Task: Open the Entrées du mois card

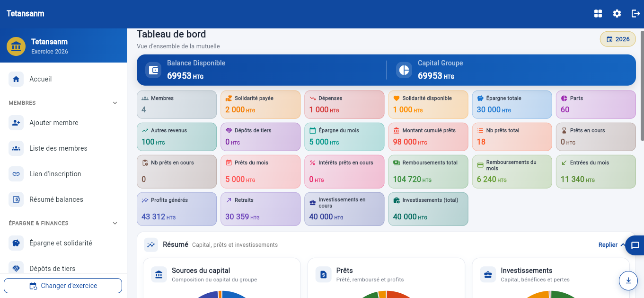Action: (596, 172)
